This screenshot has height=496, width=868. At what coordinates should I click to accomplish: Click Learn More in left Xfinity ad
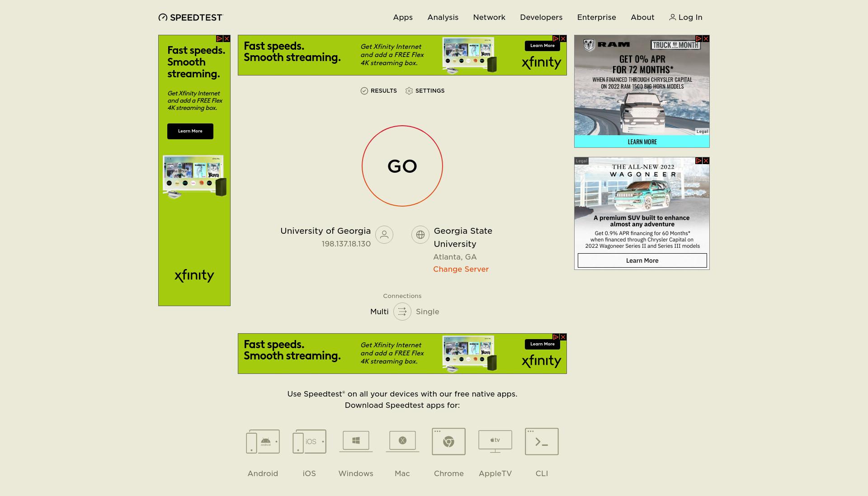click(190, 131)
